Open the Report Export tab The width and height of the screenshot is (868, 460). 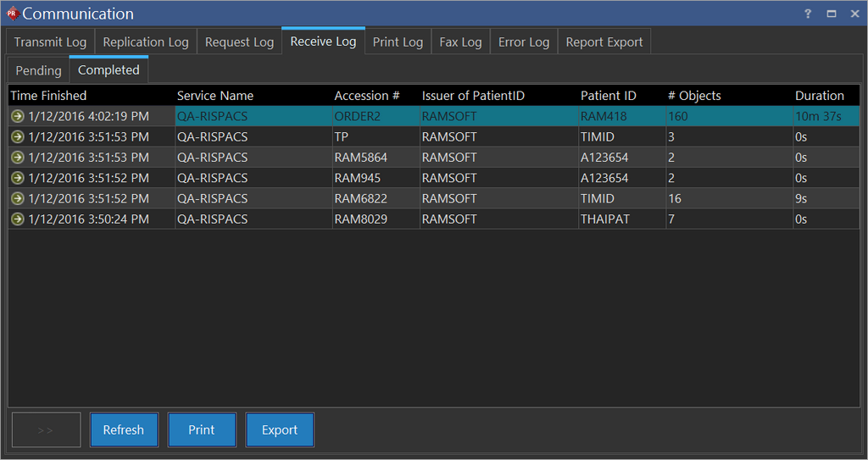(604, 42)
